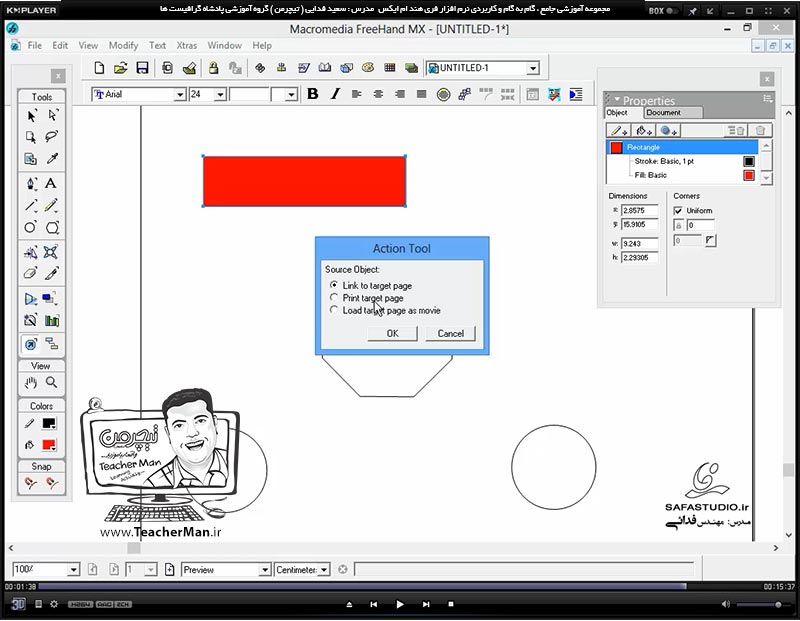Screen dimensions: 800x621
Task: Open the Xtras menu
Action: coord(186,45)
